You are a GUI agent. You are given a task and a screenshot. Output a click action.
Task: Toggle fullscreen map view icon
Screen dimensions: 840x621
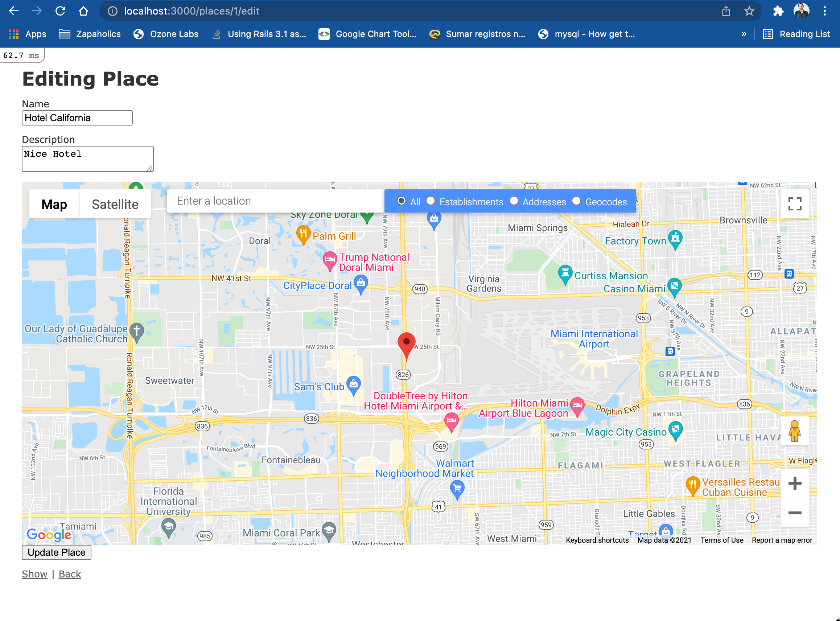coord(795,204)
